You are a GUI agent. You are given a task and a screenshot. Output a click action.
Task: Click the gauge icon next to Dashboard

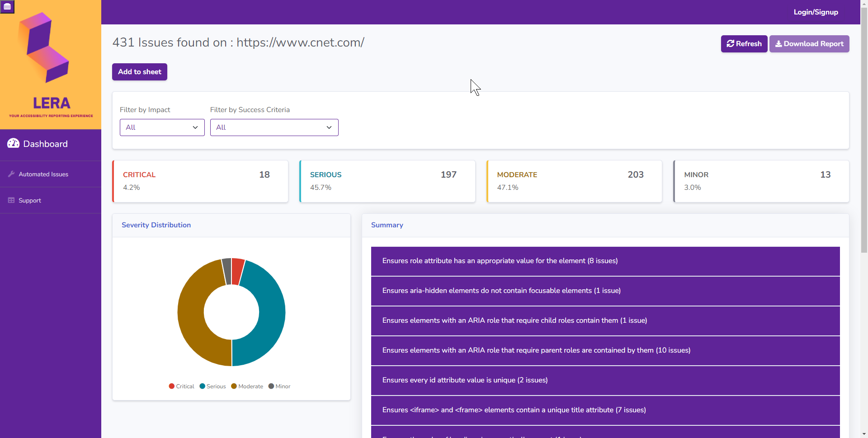click(13, 143)
